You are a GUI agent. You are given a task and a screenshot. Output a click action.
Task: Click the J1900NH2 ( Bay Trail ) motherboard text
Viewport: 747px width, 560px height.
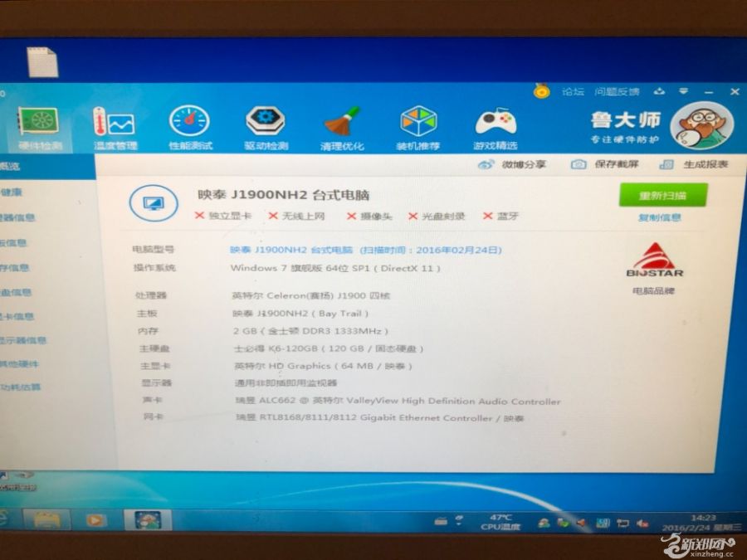click(300, 314)
